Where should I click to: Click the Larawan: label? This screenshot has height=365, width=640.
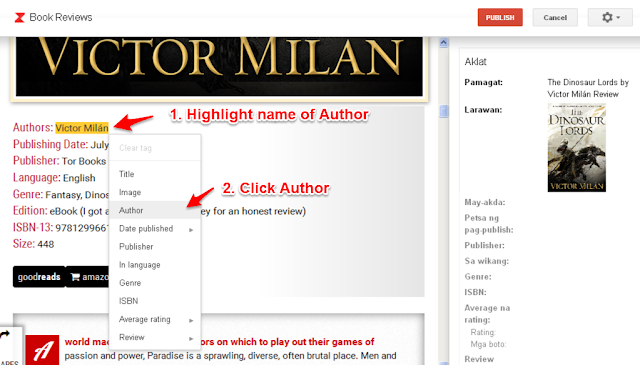(x=483, y=110)
